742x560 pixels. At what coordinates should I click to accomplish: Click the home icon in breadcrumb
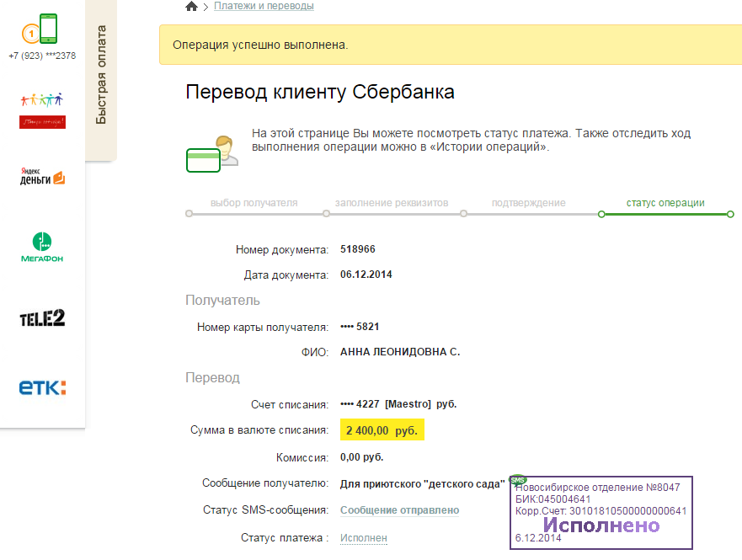point(191,6)
